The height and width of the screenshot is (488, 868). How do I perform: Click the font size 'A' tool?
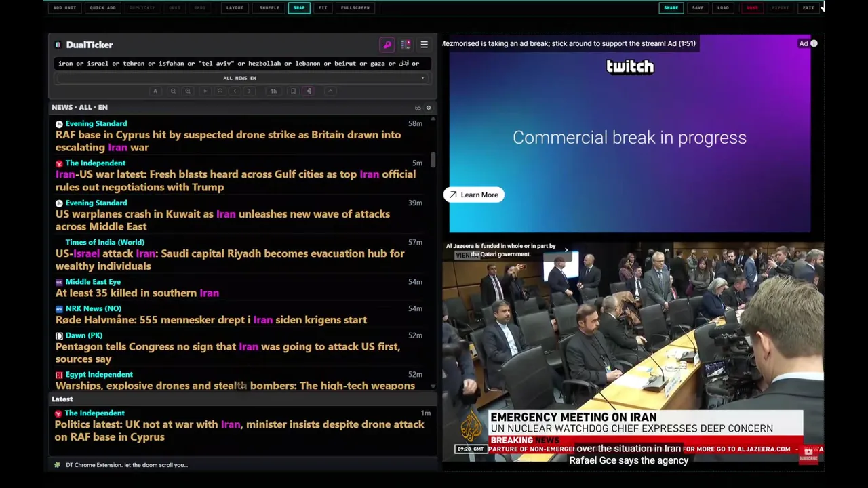point(155,91)
